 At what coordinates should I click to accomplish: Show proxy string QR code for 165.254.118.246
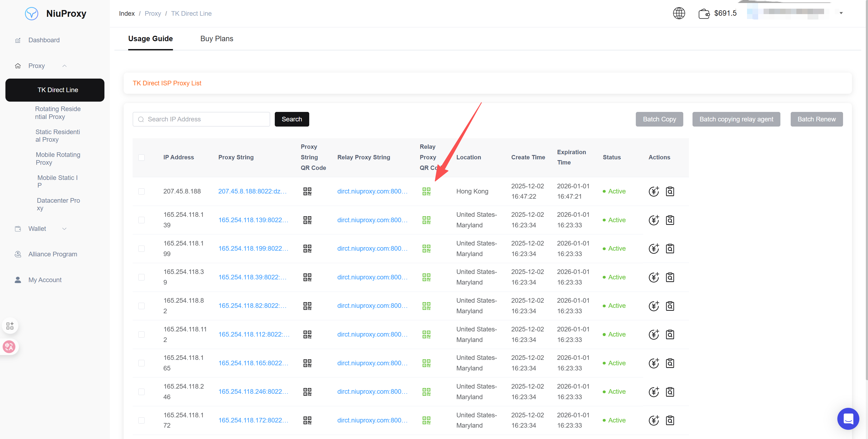pos(307,392)
